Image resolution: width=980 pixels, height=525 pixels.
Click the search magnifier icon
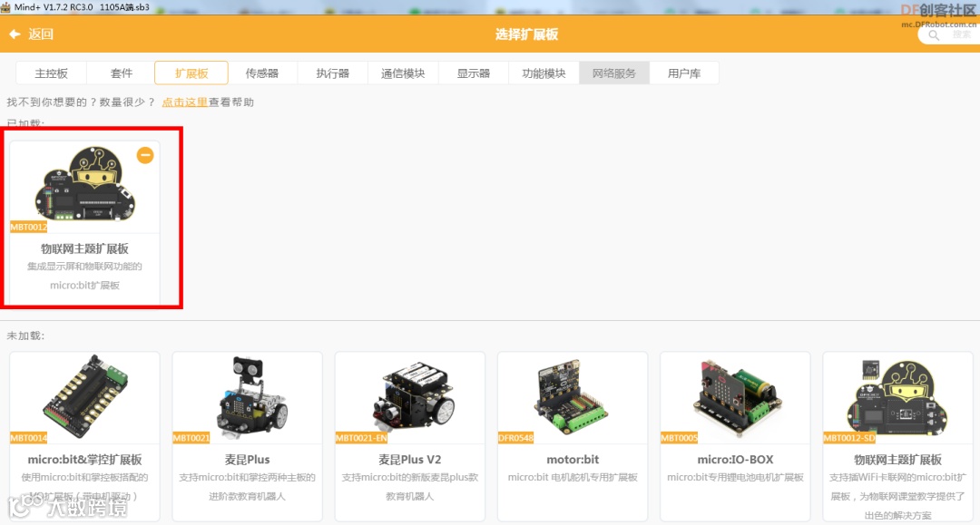click(934, 35)
